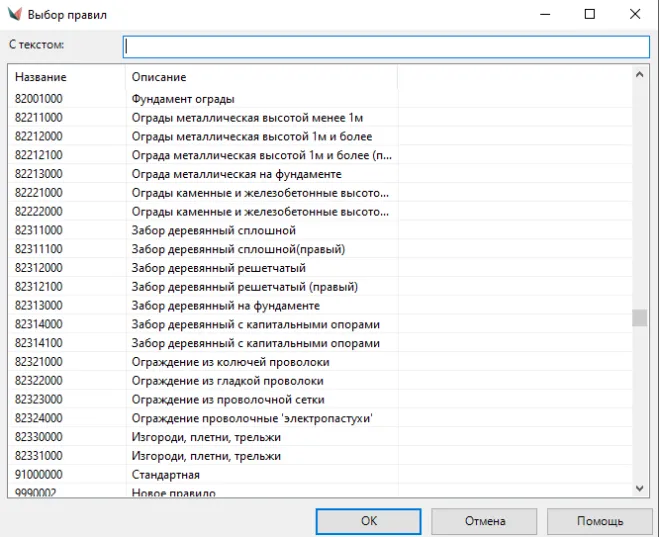Click the vertical scrollbar thumb
This screenshot has width=659, height=537.
click(640, 318)
